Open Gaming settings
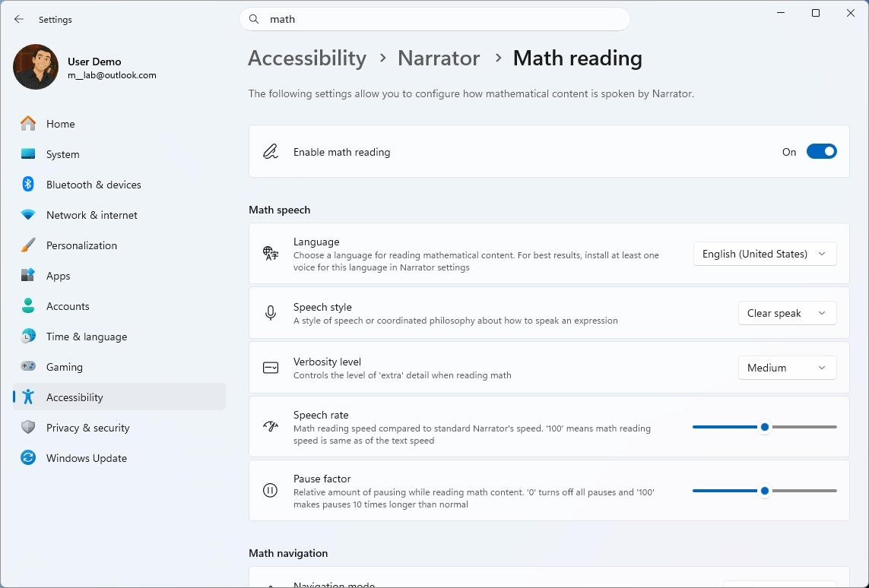This screenshot has width=869, height=588. click(x=119, y=367)
